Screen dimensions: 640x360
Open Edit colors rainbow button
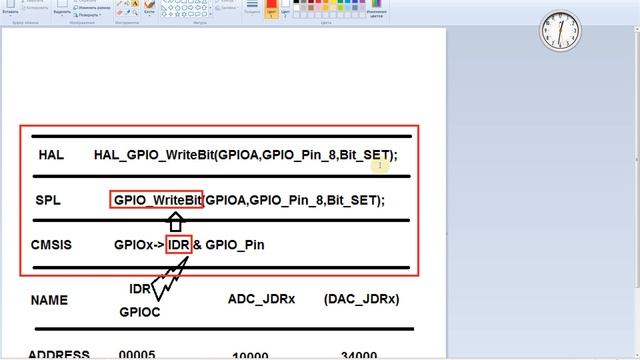click(x=376, y=8)
